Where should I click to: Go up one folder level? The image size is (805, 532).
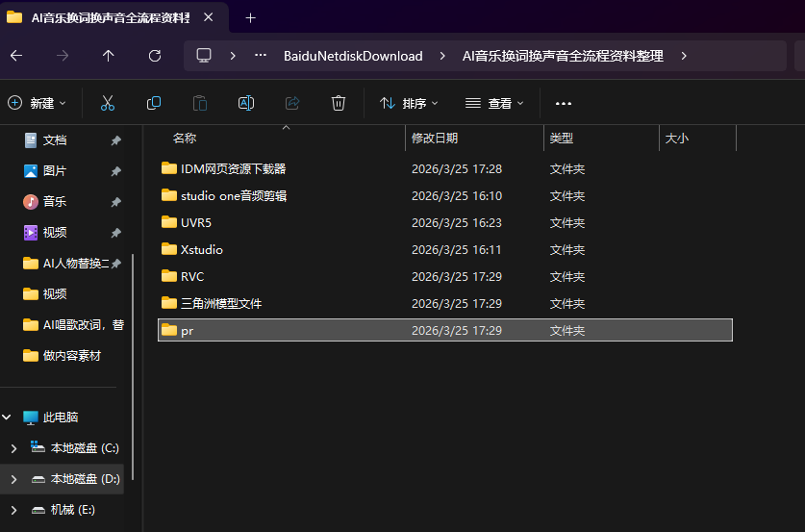[x=109, y=56]
